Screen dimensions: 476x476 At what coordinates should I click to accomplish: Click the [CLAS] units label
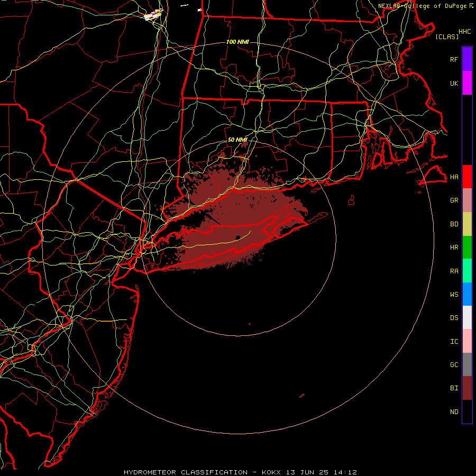447,36
